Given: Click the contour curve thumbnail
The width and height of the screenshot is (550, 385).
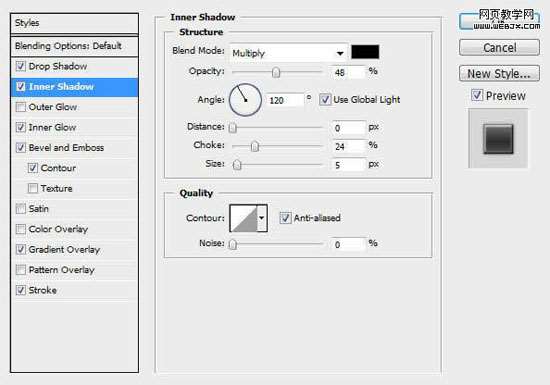Looking at the screenshot, I should [x=243, y=218].
